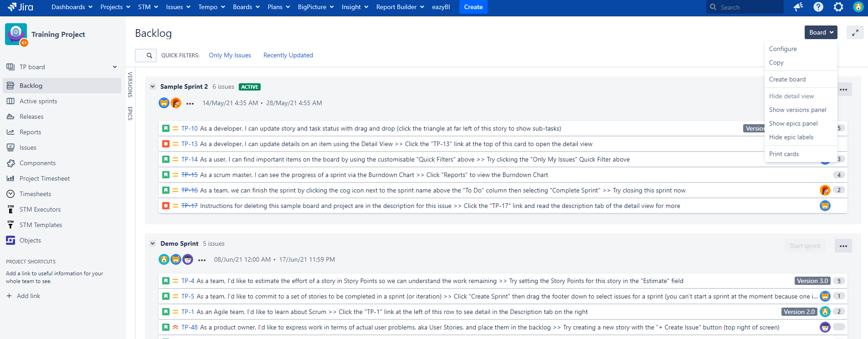
Task: Click assignee avatar on TP-5 row
Action: tap(825, 296)
